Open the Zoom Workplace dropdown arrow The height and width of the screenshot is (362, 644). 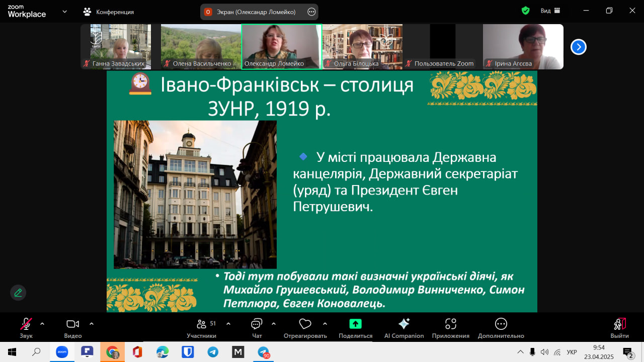click(x=64, y=12)
